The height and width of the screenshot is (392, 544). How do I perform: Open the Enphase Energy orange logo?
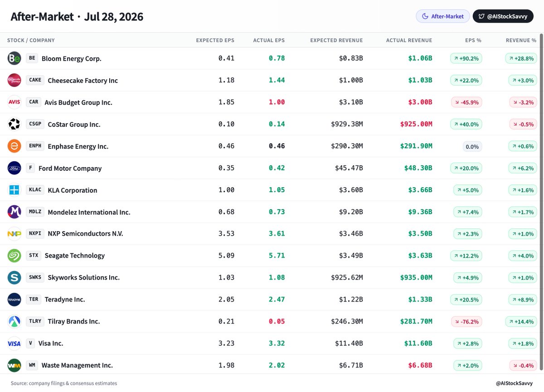(14, 146)
